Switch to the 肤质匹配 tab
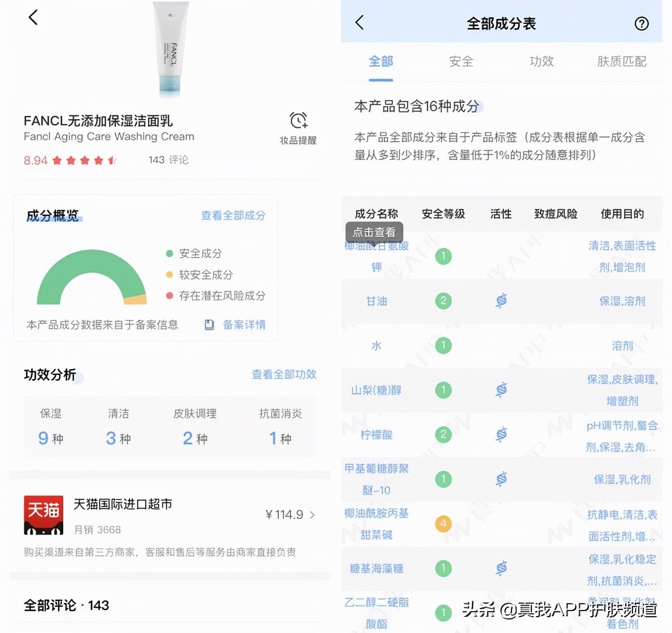This screenshot has height=633, width=672. [621, 62]
